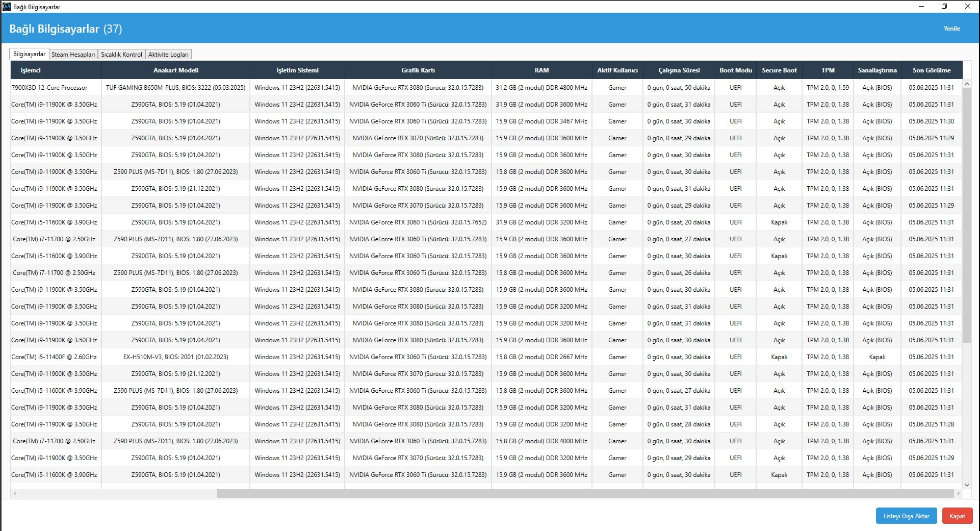
Task: Sort by İşlemci column header
Action: pyautogui.click(x=31, y=70)
